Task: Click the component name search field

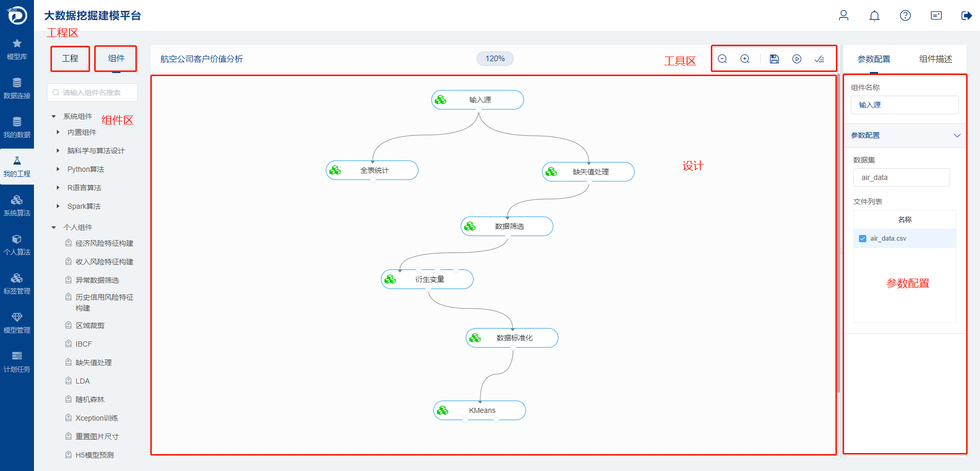Action: [92, 93]
